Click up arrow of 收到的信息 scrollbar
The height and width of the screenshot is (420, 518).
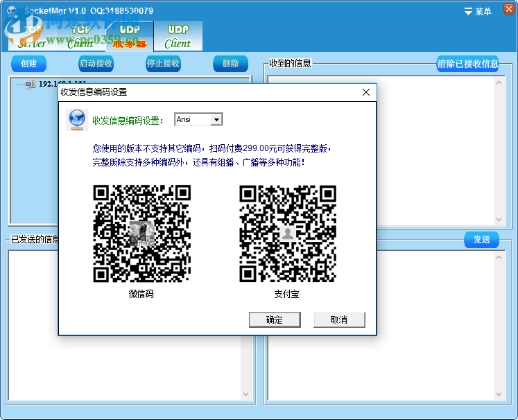pyautogui.click(x=499, y=82)
